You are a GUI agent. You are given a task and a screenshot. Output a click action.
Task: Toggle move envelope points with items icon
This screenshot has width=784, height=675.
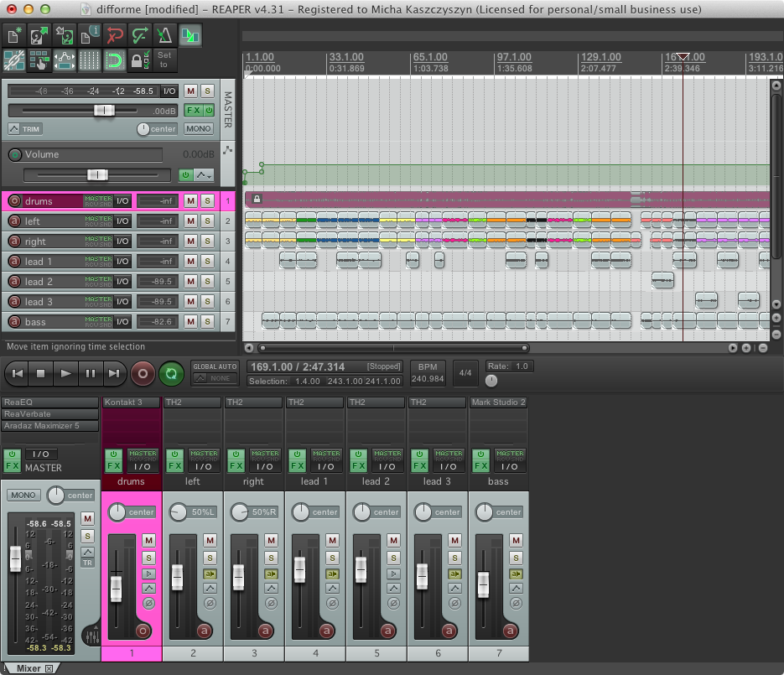tap(64, 60)
